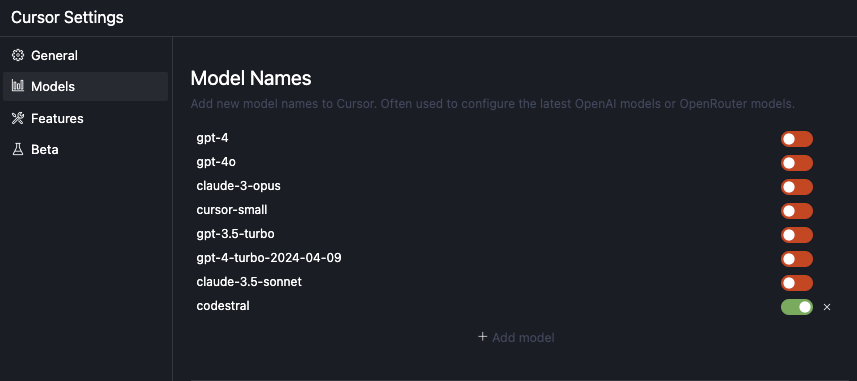Select the codestral model name

pyautogui.click(x=223, y=306)
